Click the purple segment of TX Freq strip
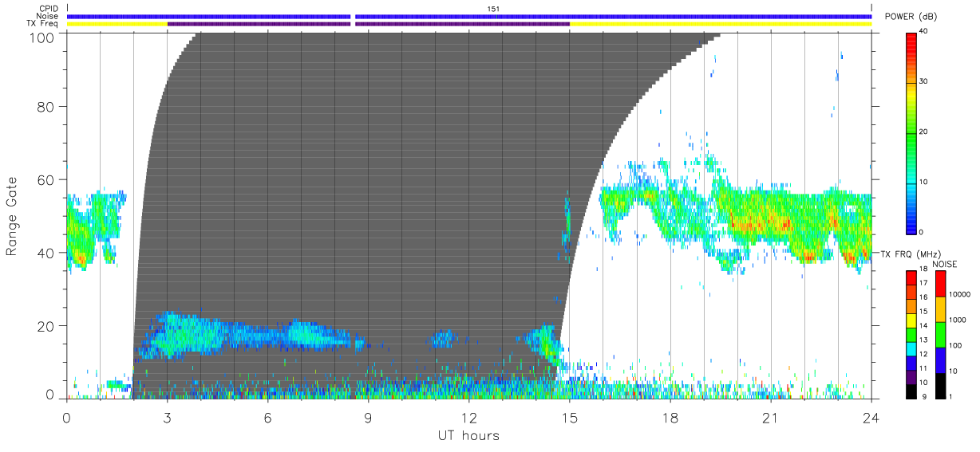This screenshot has height=452, width=980. point(368,24)
